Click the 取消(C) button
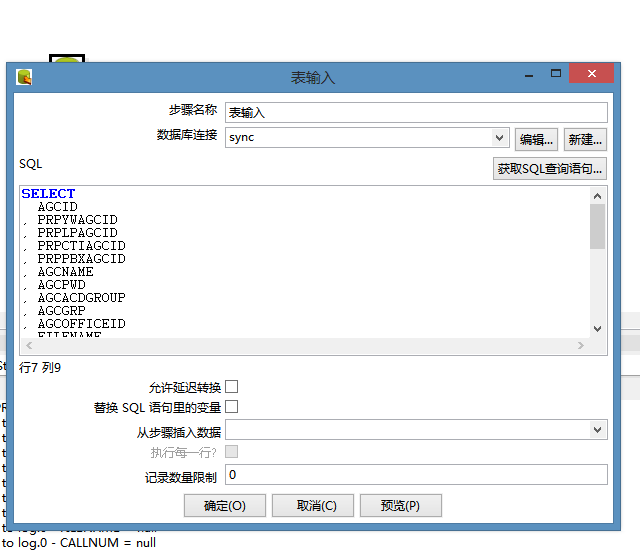640x555 pixels. [x=313, y=506]
